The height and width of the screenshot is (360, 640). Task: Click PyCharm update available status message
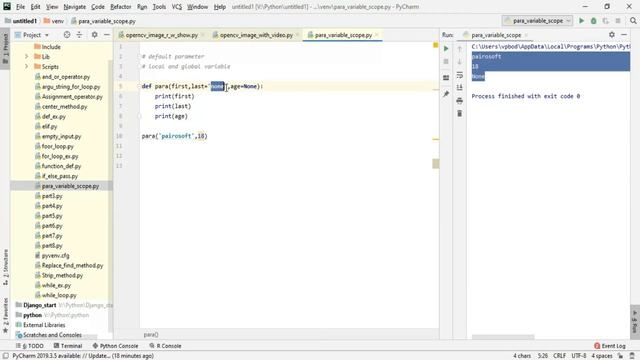pyautogui.click(x=83, y=356)
